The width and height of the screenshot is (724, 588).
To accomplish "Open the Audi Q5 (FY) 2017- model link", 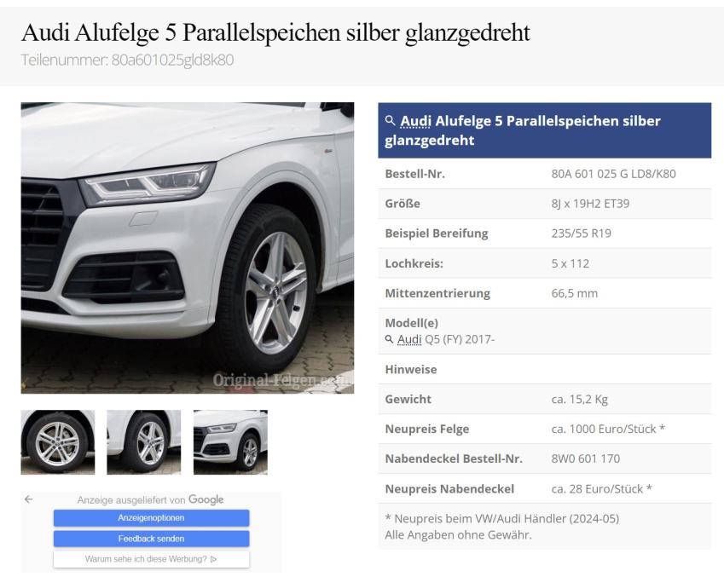I will [446, 339].
